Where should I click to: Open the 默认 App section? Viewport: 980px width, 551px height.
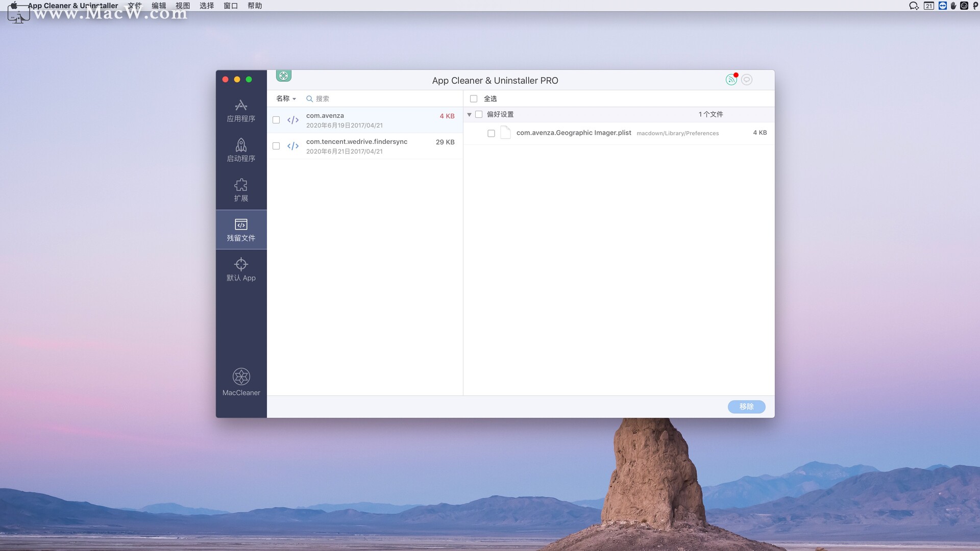(241, 270)
